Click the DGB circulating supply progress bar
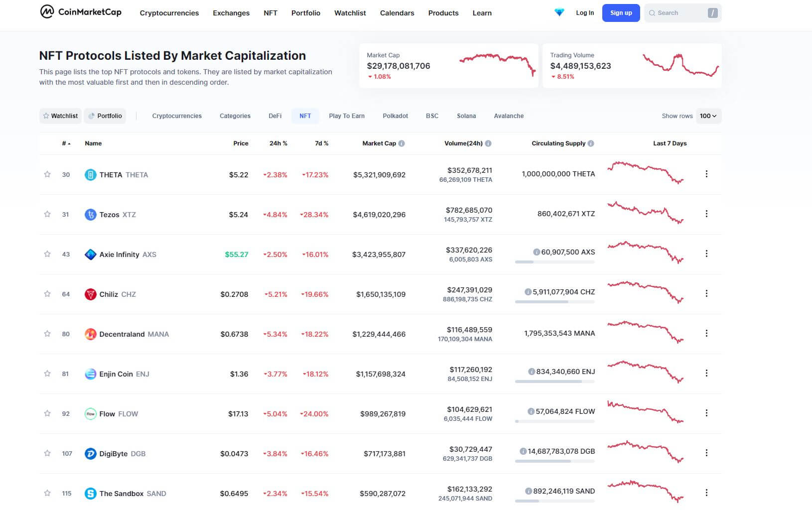The height and width of the screenshot is (512, 812). coord(555,461)
